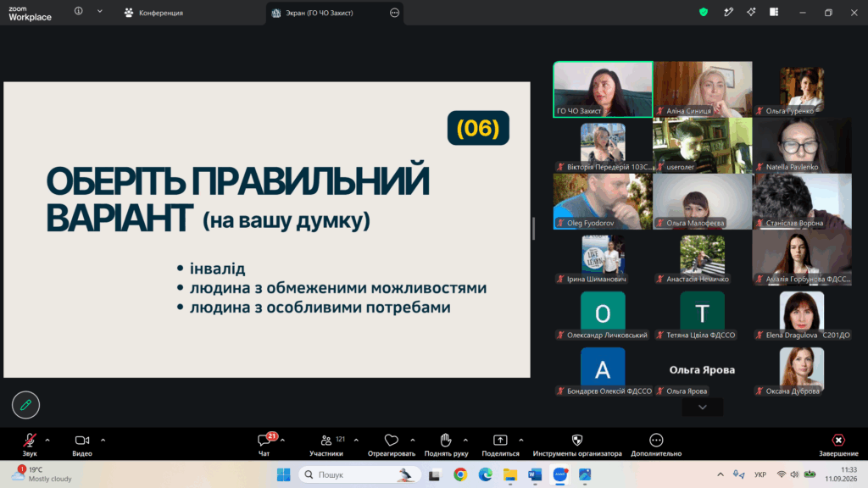
Task: Click the green encryption shield icon
Action: click(704, 12)
